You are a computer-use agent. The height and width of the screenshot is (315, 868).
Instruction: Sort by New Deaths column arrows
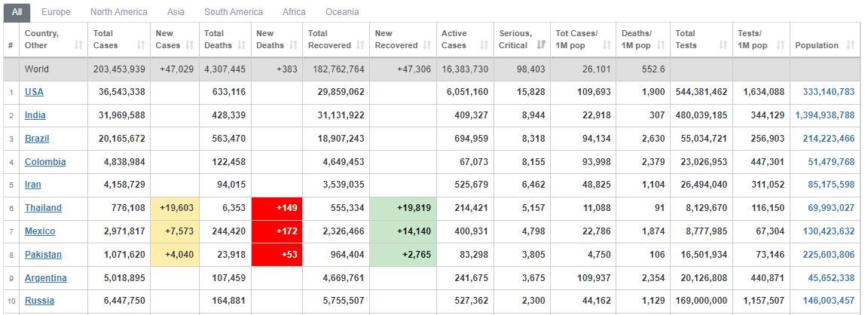pos(294,45)
